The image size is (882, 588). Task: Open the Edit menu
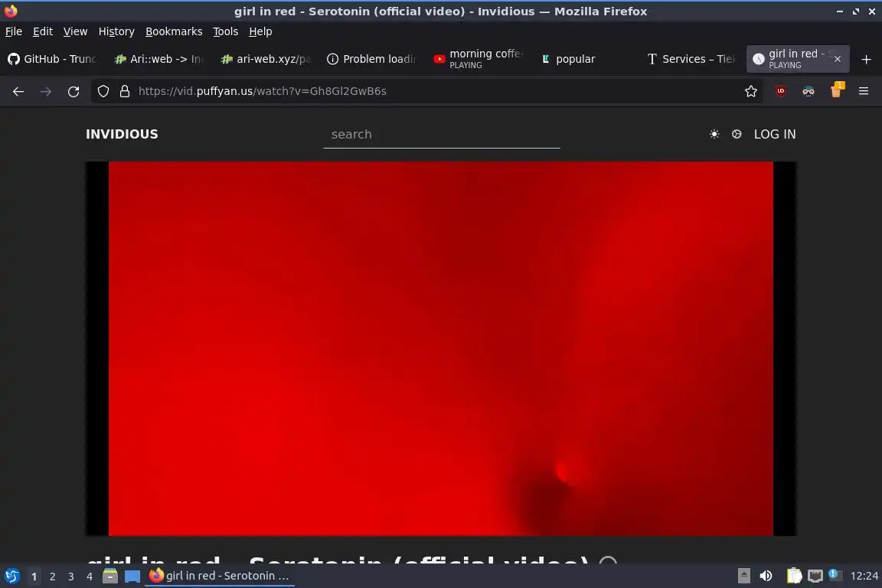[x=43, y=31]
